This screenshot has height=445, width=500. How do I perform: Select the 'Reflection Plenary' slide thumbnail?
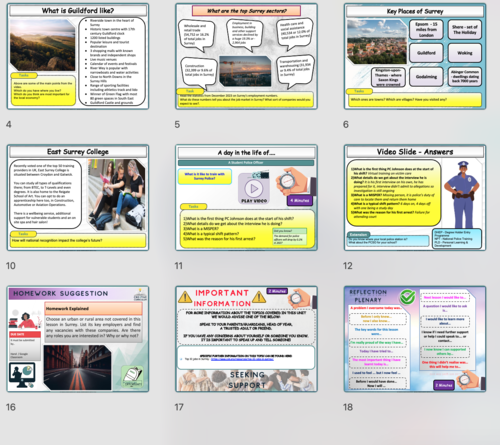pyautogui.click(x=415, y=339)
